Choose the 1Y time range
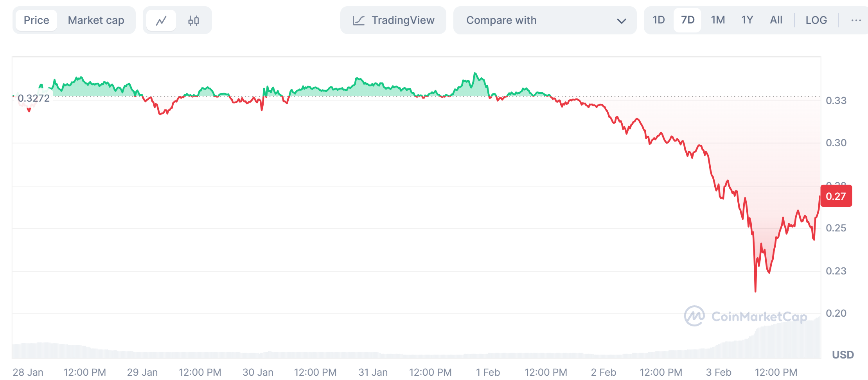Viewport: 868px width, 380px height. (x=747, y=20)
